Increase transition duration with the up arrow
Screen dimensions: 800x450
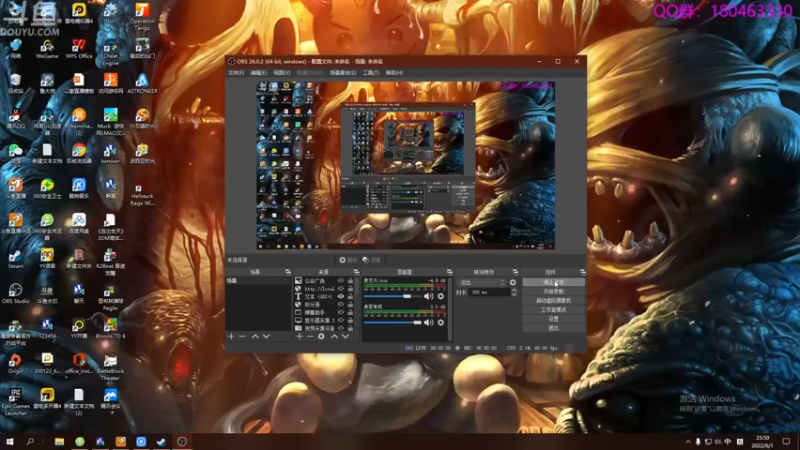tap(514, 290)
